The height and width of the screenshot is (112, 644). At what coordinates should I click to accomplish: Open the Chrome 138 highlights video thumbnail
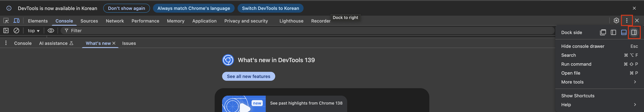pyautogui.click(x=244, y=104)
